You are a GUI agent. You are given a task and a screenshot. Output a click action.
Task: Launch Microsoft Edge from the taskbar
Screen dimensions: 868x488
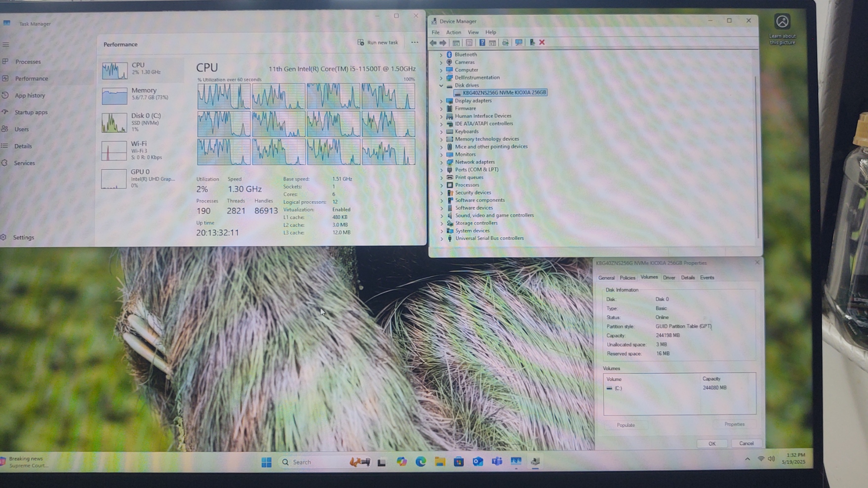[x=421, y=462]
